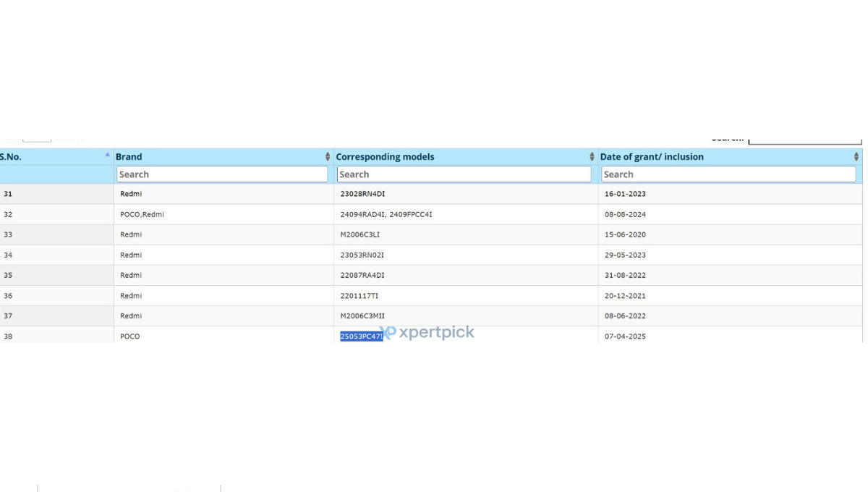Click serial number 37
Image resolution: width=868 pixels, height=492 pixels.
click(x=8, y=315)
